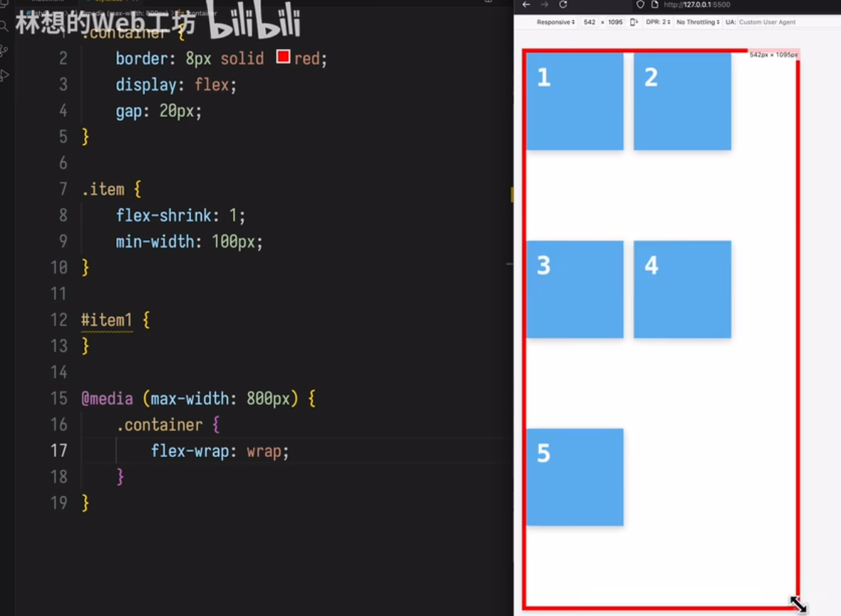This screenshot has width=841, height=616.
Task: Click the closing brace on line 10
Action: tap(86, 267)
